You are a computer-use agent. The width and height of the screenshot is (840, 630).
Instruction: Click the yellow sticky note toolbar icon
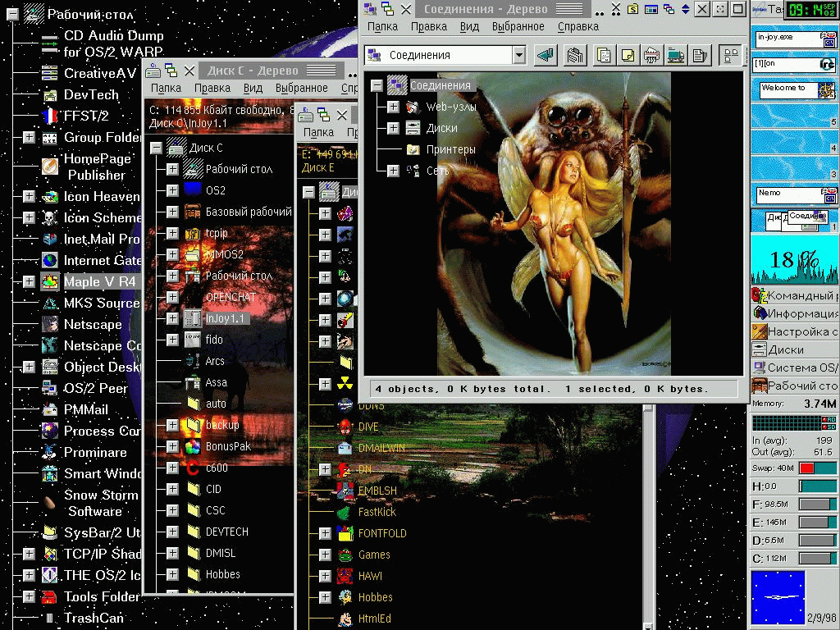coord(628,55)
